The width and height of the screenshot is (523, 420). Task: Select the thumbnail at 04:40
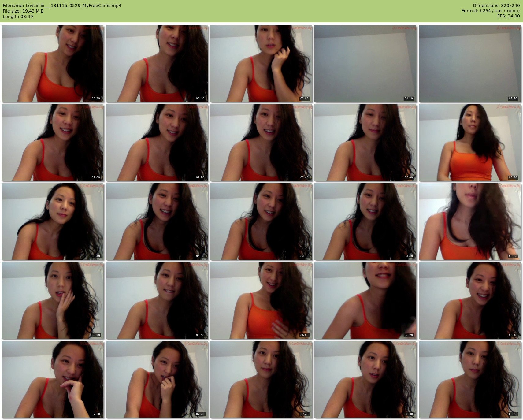click(365, 221)
